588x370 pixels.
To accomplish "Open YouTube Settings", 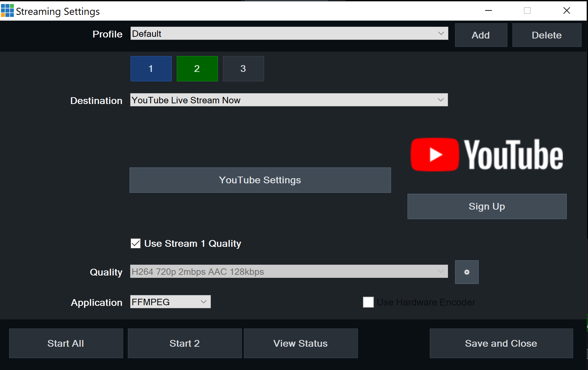I will pos(260,180).
